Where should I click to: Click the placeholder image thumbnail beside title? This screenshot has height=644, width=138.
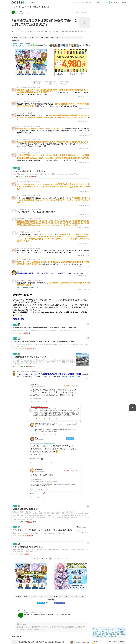click(85, 23)
